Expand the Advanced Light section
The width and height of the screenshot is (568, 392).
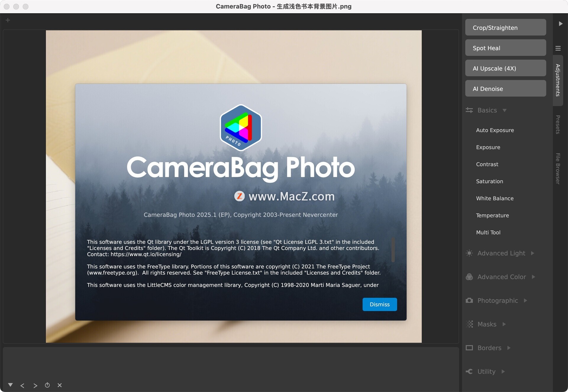point(532,253)
